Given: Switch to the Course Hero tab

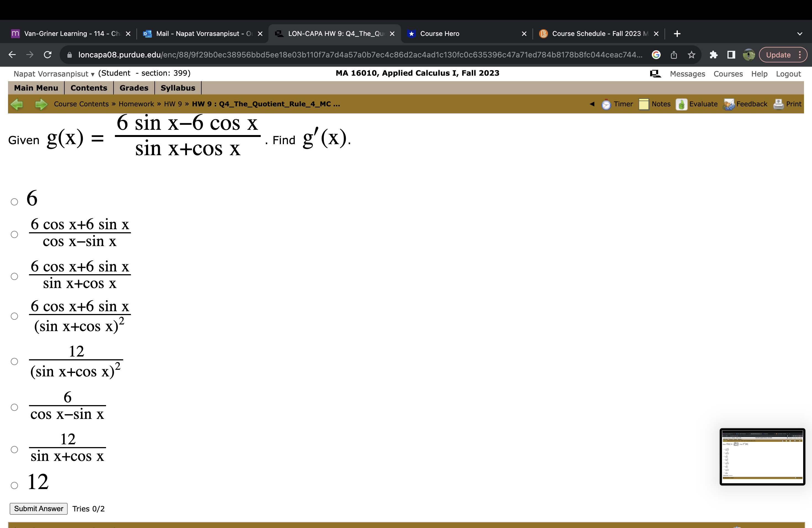Looking at the screenshot, I should (439, 33).
